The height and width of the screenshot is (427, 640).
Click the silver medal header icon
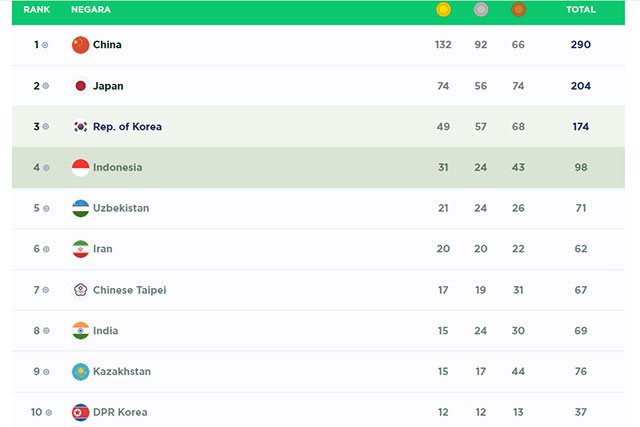pyautogui.click(x=481, y=10)
